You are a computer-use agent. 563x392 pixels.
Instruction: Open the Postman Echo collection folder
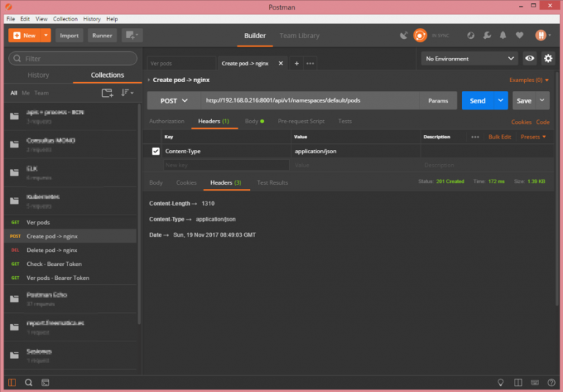click(70, 299)
